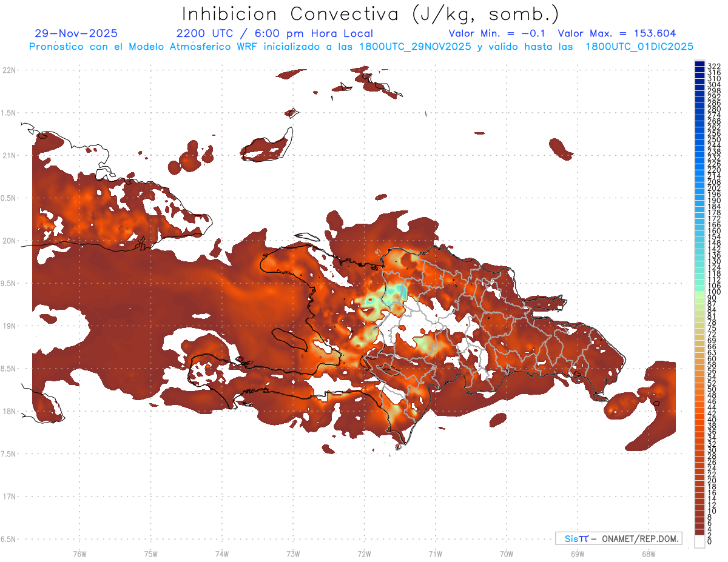Click the "2200 UTC / 6:00 pm Hora Local" text

tap(274, 33)
